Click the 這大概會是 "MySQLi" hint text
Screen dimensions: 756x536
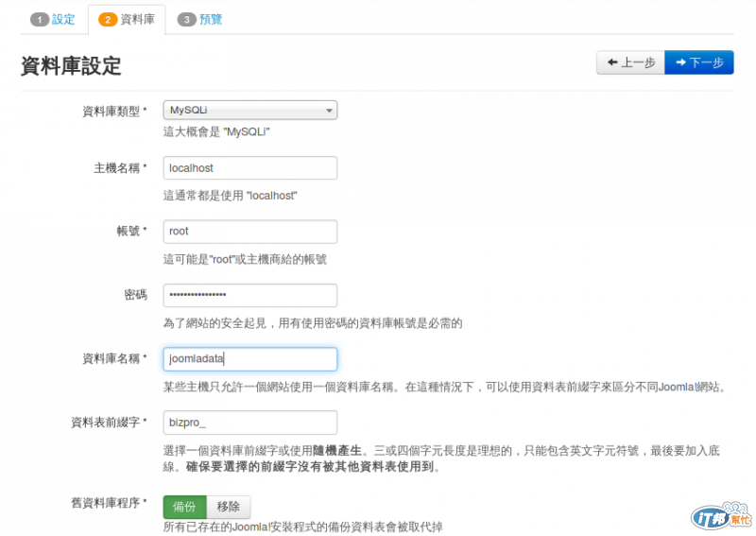tap(216, 131)
